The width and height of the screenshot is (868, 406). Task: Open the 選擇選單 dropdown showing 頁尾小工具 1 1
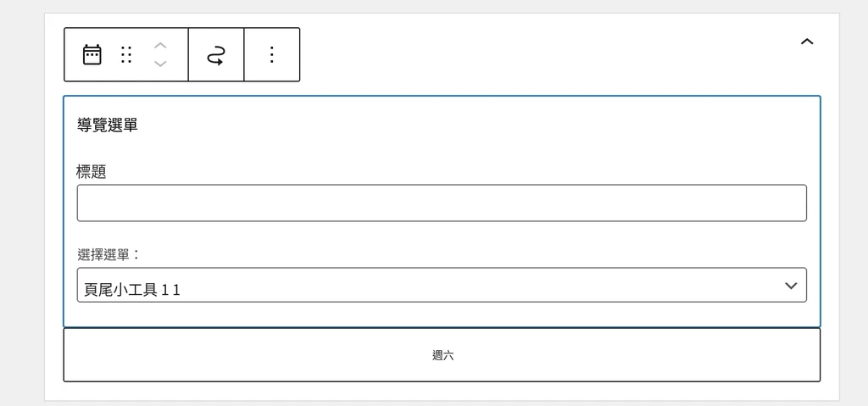coord(442,286)
